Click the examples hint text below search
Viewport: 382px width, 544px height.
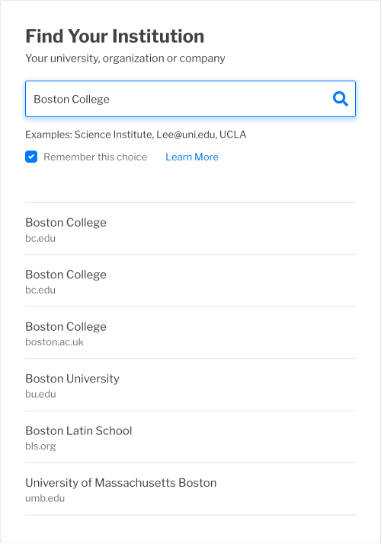[x=136, y=135]
